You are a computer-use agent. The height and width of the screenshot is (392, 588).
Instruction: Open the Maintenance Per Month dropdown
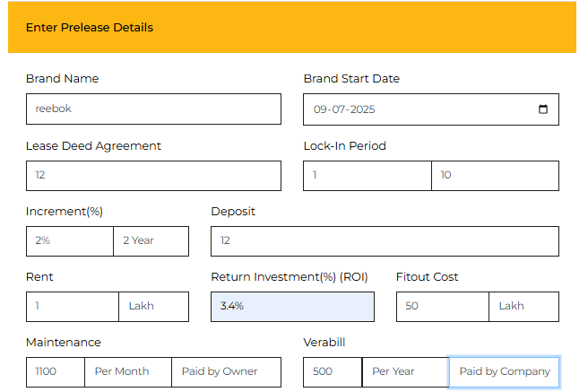pyautogui.click(x=128, y=372)
